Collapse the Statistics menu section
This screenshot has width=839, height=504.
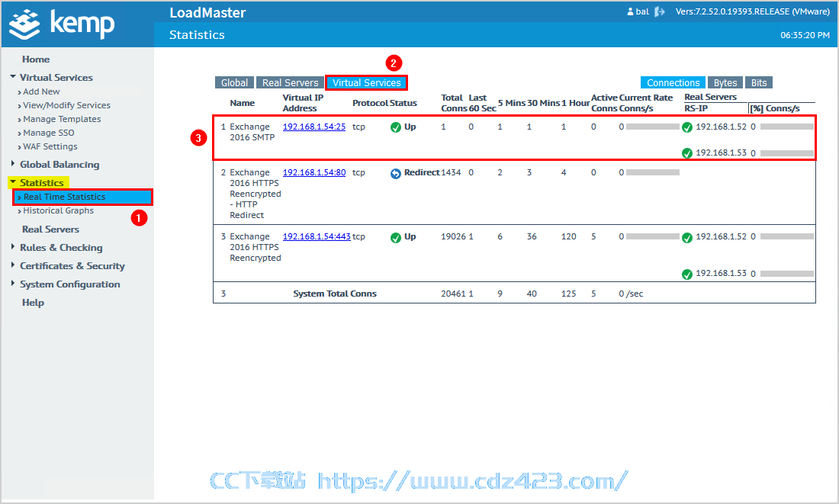pyautogui.click(x=13, y=182)
